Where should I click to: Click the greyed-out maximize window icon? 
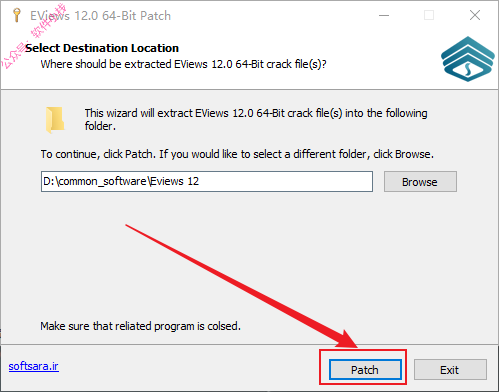tap(429, 15)
